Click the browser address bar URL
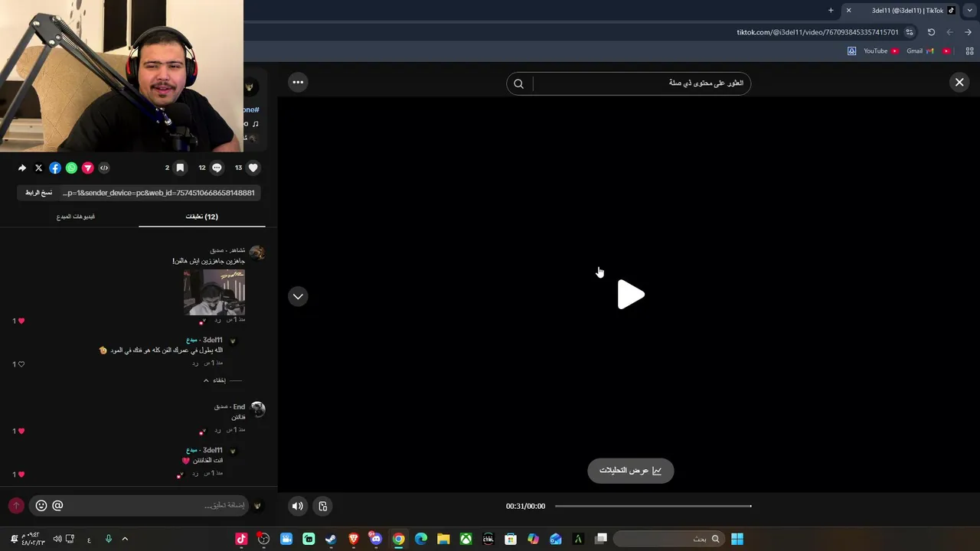The height and width of the screenshot is (551, 980). [818, 32]
